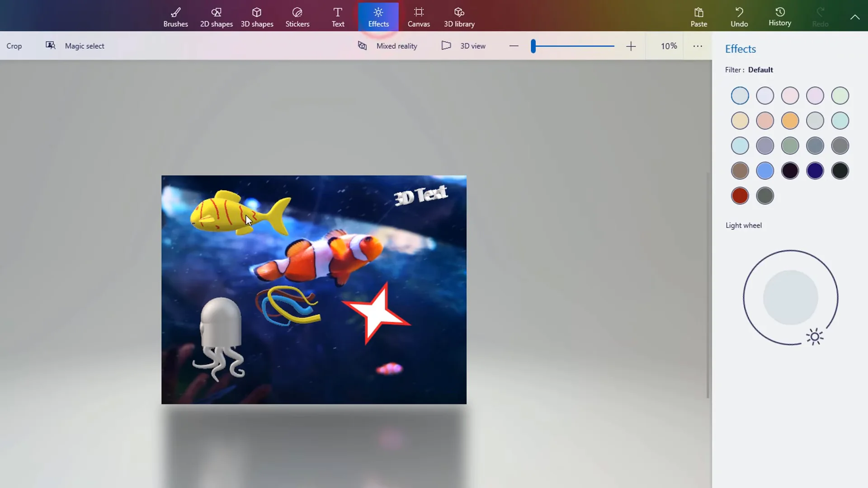Open the Brushes tool tab
Viewport: 868px width, 488px height.
click(x=175, y=17)
